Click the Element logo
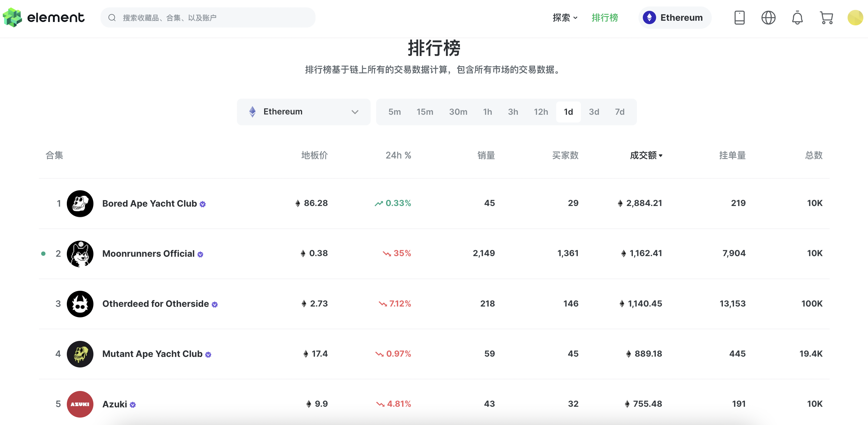 [44, 18]
